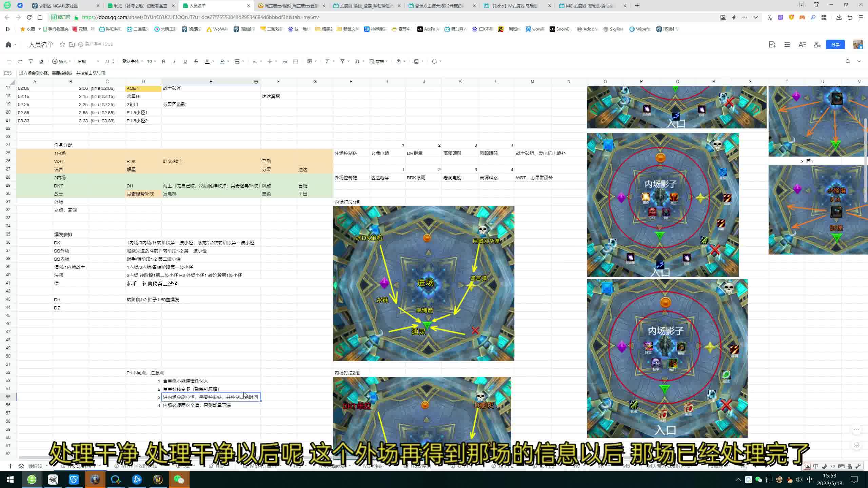Click the undo icon in toolbar
The image size is (868, 488).
pos(9,61)
